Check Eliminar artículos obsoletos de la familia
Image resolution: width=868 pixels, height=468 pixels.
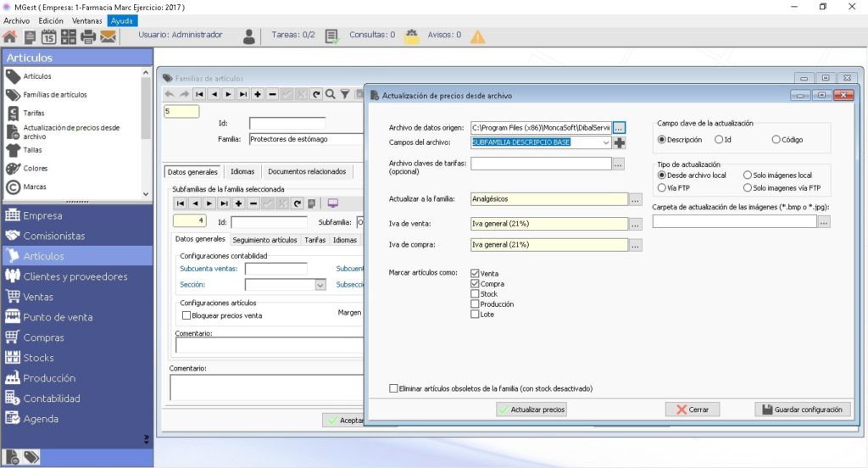point(393,389)
